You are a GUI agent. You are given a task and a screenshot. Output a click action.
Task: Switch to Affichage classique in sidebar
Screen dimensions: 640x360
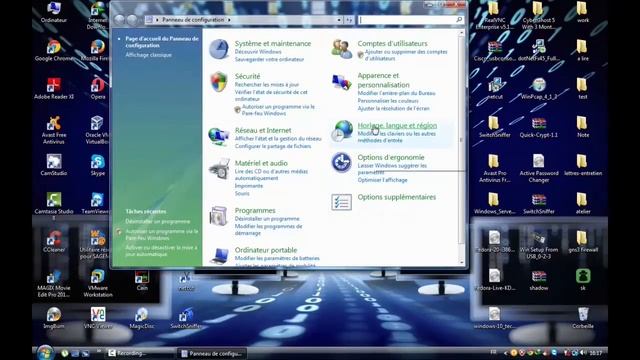point(149,55)
